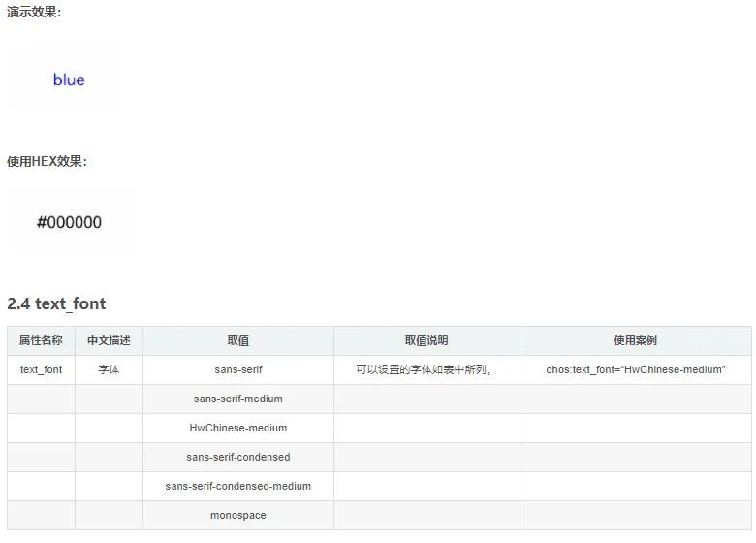The width and height of the screenshot is (756, 543).
Task: Click the '取值' column header
Action: 238,341
